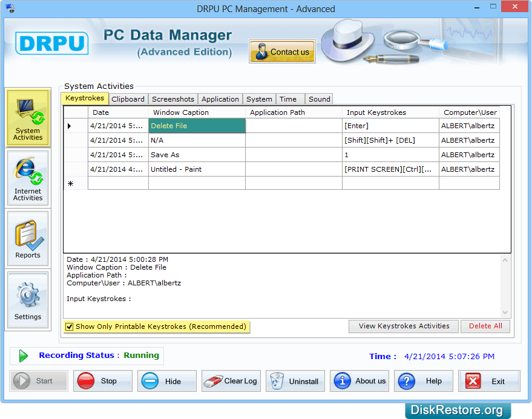
Task: Sort by the Date column header
Action: pyautogui.click(x=118, y=112)
